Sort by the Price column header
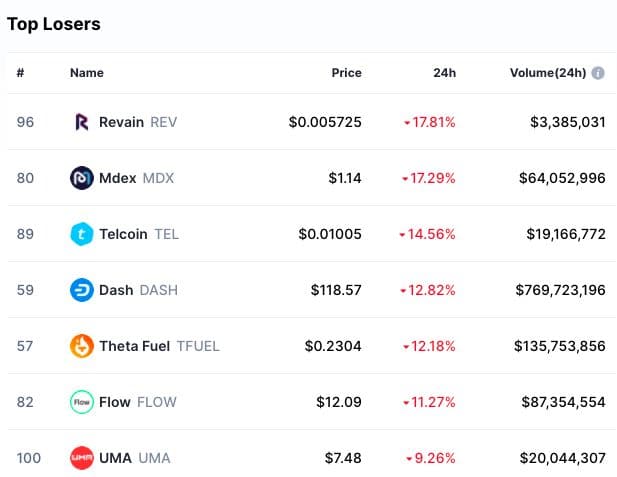Screen dimensions: 617x477 coord(346,73)
